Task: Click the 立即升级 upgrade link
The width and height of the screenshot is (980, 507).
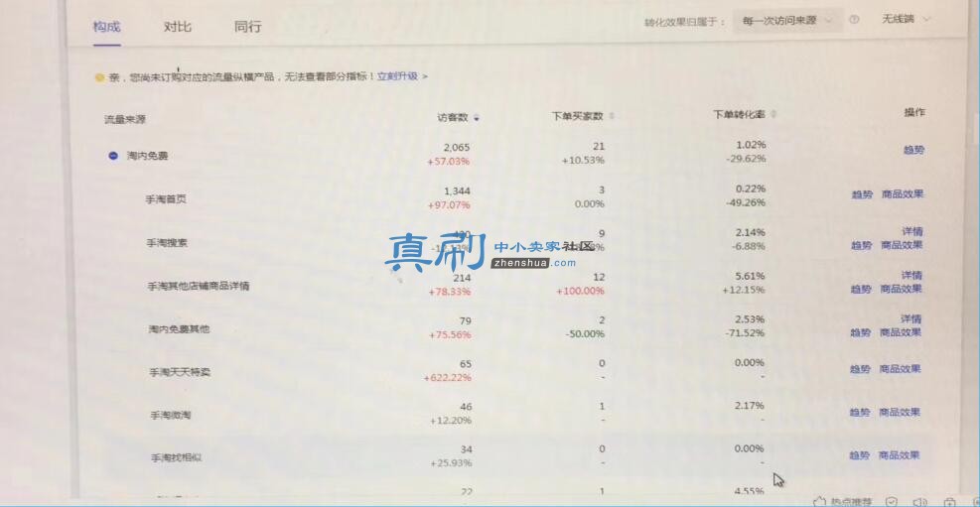Action: tap(397, 76)
